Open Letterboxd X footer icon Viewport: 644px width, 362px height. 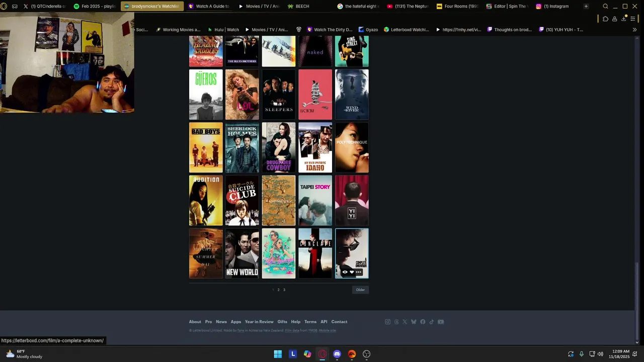(405, 322)
